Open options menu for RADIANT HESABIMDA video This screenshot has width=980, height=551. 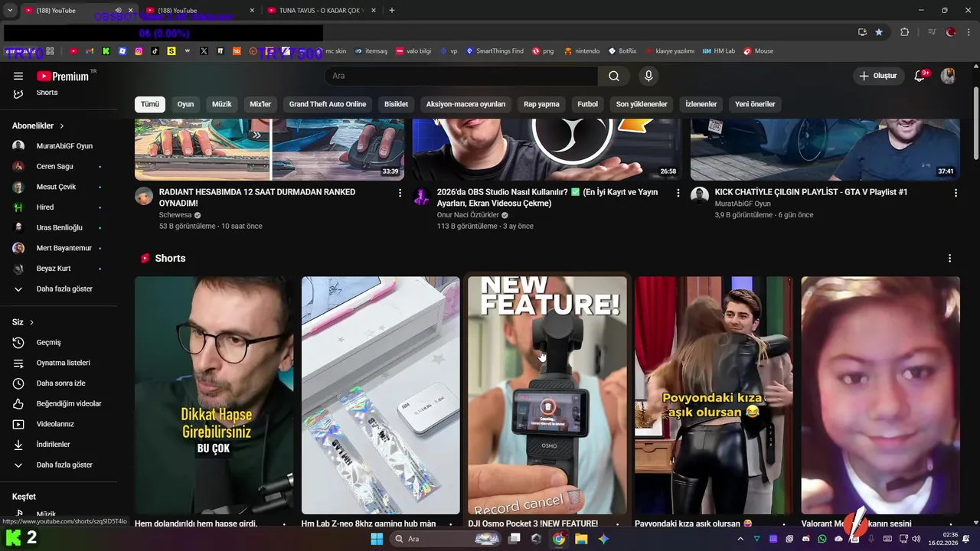(400, 193)
